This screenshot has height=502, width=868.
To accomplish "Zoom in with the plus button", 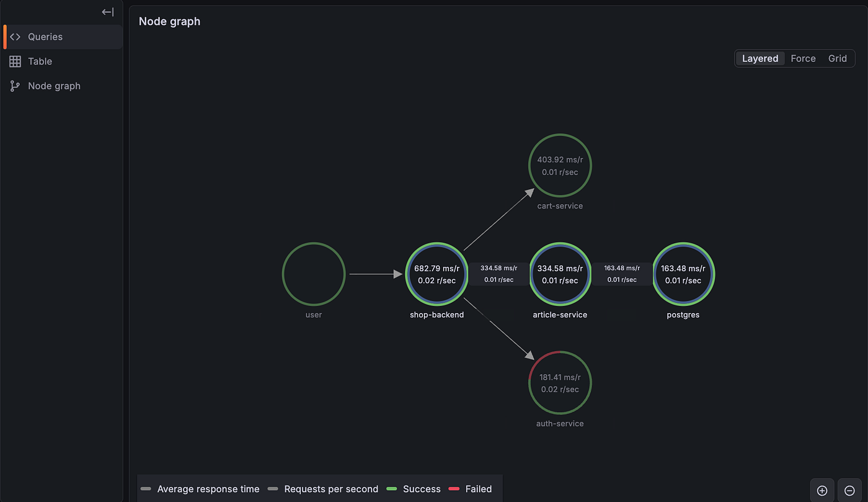I will click(x=822, y=490).
